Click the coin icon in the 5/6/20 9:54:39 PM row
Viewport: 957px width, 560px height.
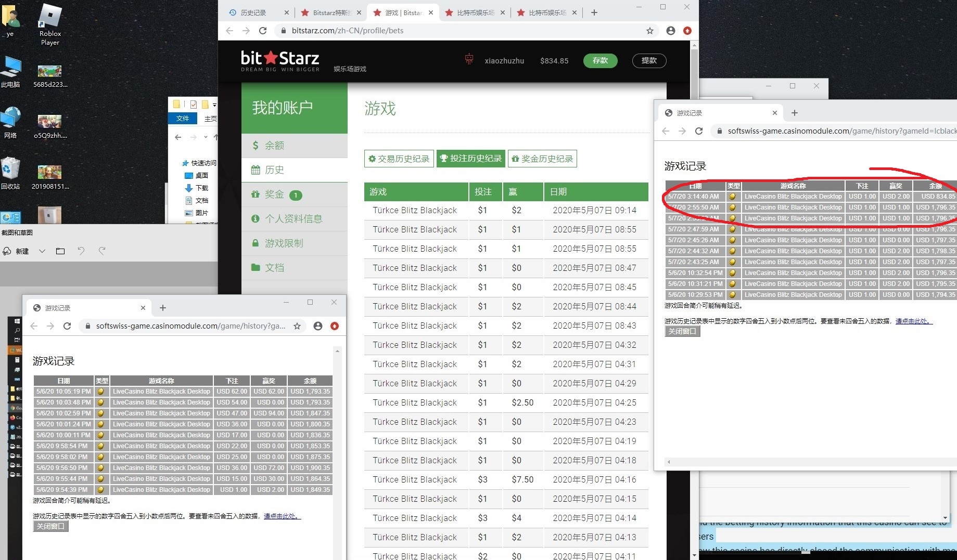coord(100,490)
